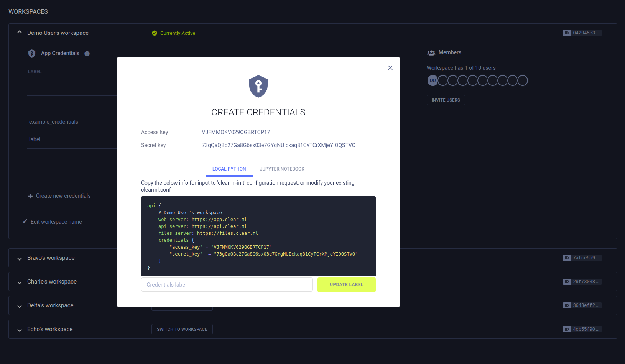
Task: Click the App Credentials shield icon
Action: [32, 54]
